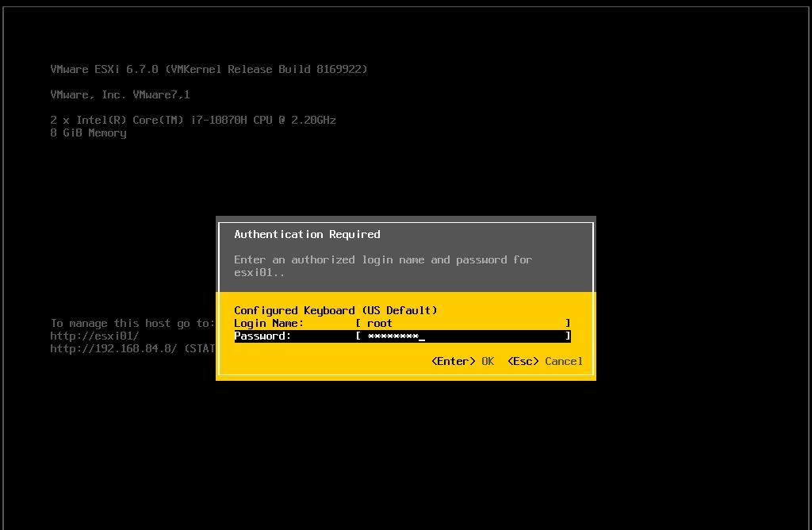Select the root username text
Screen dimensions: 812x530
(379, 323)
